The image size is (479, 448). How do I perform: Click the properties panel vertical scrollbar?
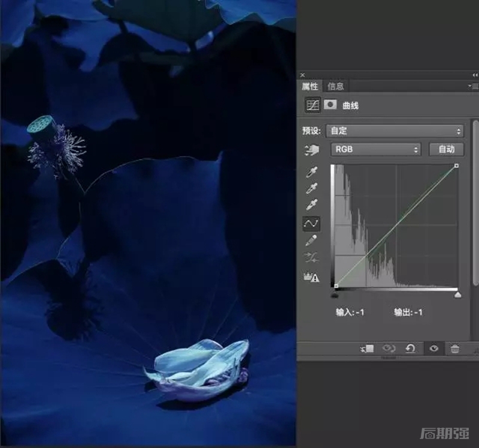[x=475, y=203]
